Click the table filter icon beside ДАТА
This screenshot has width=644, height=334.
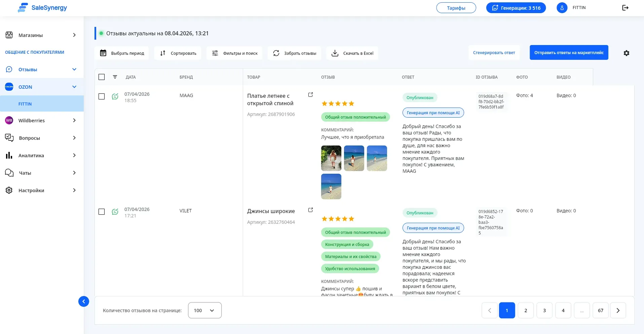click(x=115, y=77)
